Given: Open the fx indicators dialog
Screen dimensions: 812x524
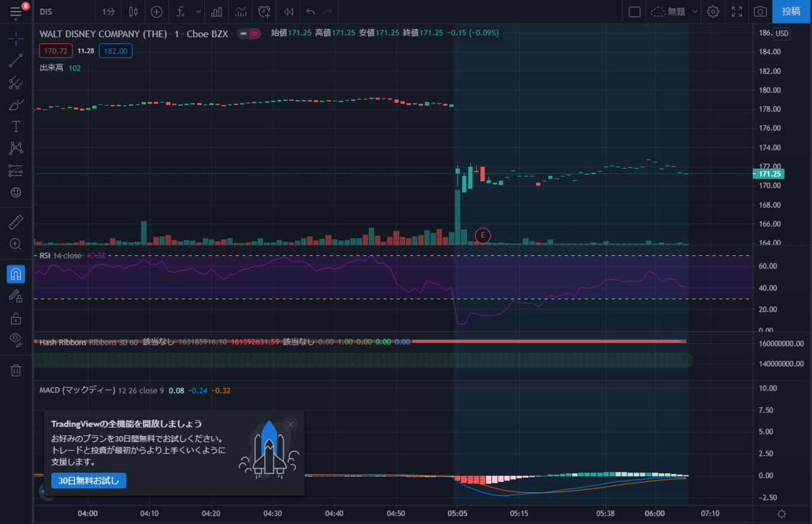Looking at the screenshot, I should click(181, 12).
